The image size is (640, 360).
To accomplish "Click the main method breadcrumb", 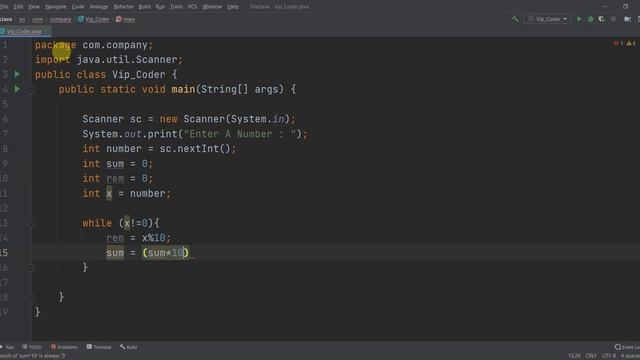I will [x=126, y=19].
